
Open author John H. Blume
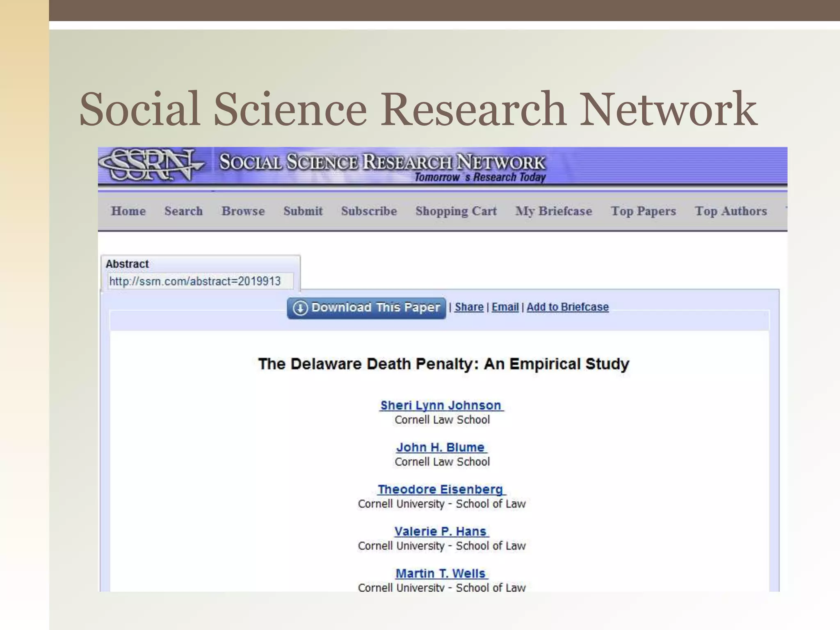[441, 447]
